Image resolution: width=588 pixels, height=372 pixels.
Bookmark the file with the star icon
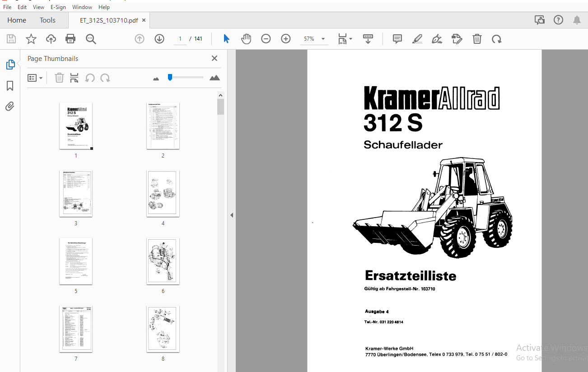coord(31,39)
